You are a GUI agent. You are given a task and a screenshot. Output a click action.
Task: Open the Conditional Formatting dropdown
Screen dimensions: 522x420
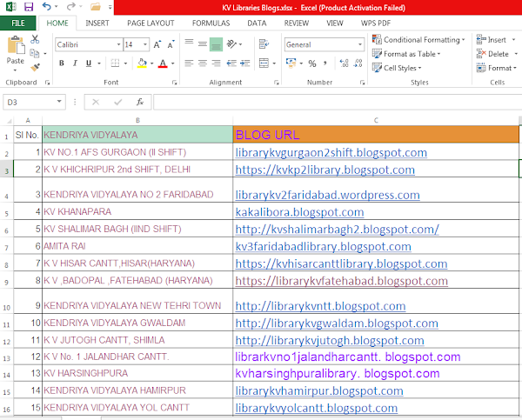[418, 40]
